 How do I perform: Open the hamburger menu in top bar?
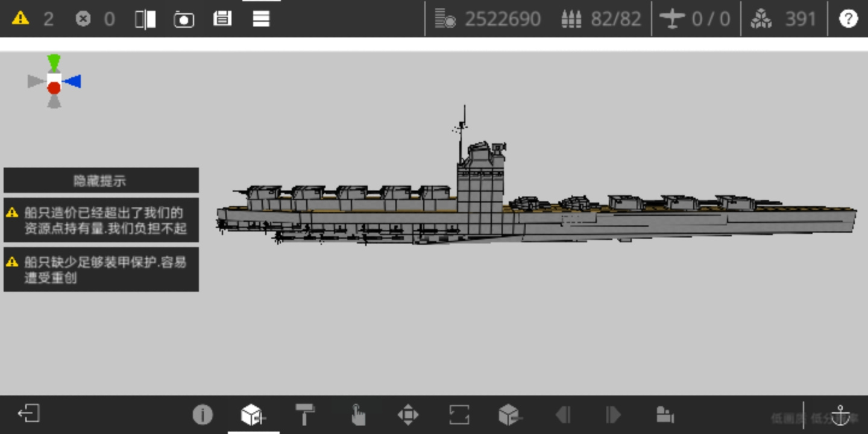261,19
